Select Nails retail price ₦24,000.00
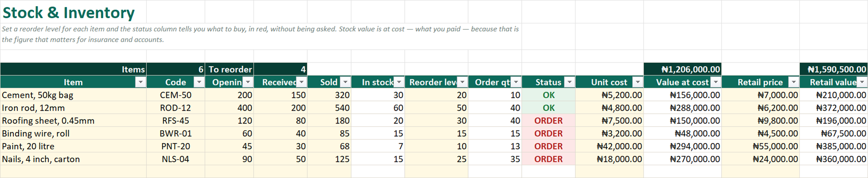This screenshot has height=178, width=868. click(761, 159)
